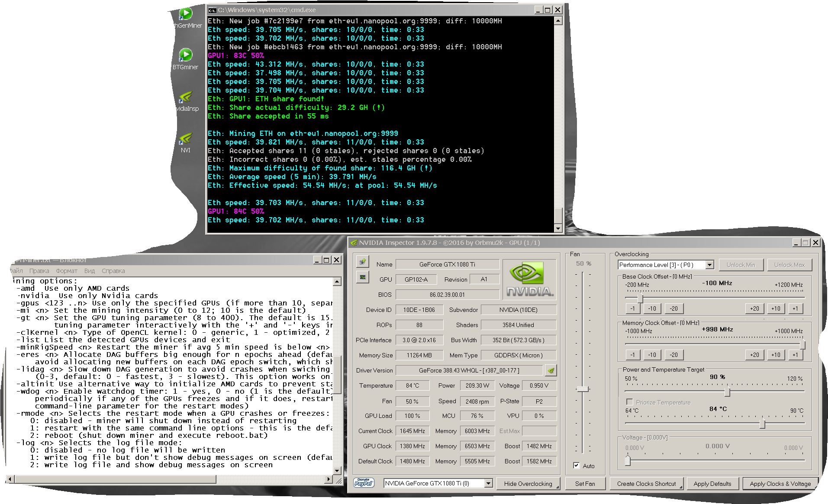The width and height of the screenshot is (828, 504).
Task: Click the NVIDIA Inspector title bar icon
Action: click(x=354, y=243)
